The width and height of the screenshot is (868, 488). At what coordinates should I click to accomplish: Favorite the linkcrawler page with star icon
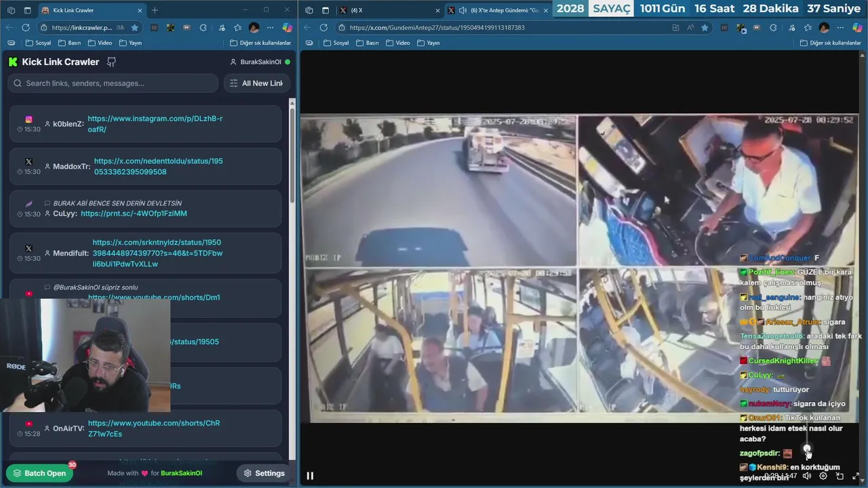[x=135, y=27]
